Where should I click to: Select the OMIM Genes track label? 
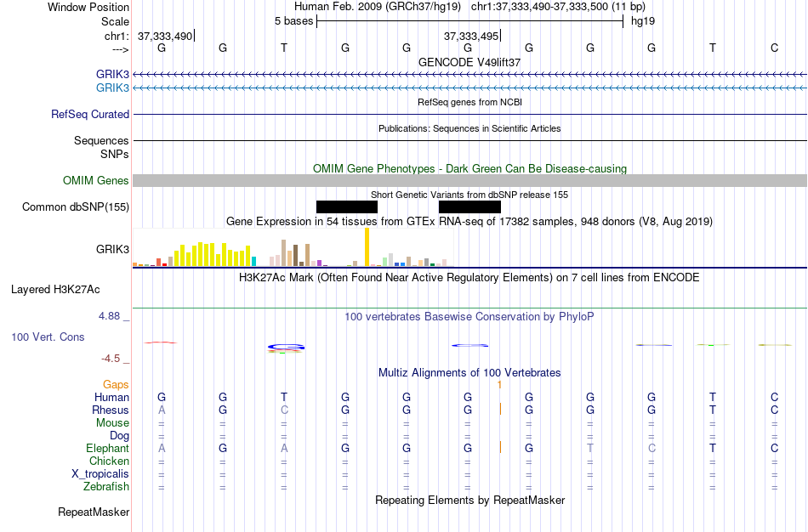click(96, 180)
